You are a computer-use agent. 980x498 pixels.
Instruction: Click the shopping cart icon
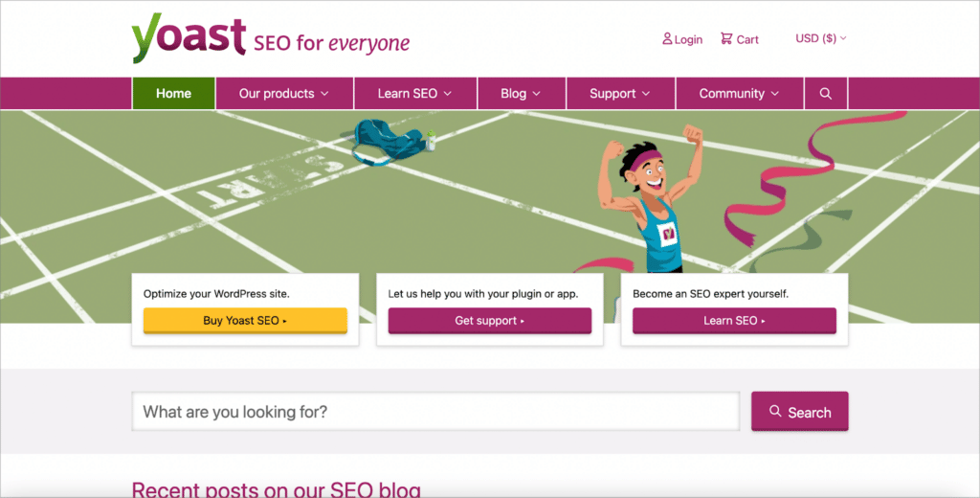[x=725, y=39]
